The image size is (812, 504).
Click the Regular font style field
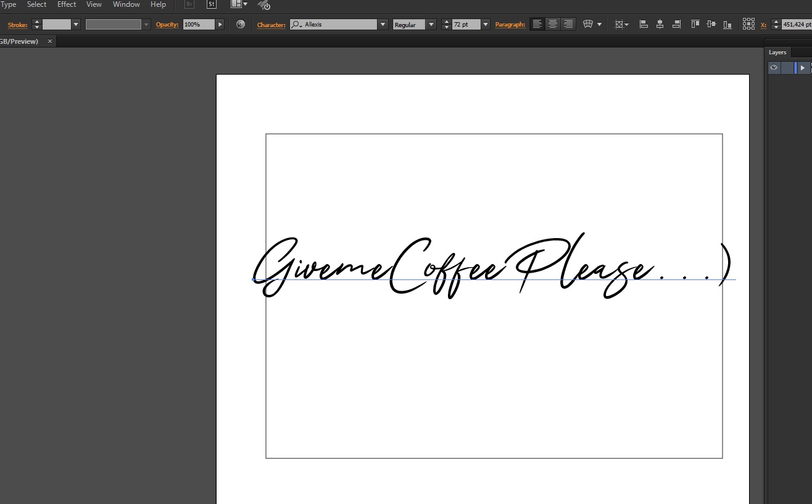pyautogui.click(x=409, y=25)
